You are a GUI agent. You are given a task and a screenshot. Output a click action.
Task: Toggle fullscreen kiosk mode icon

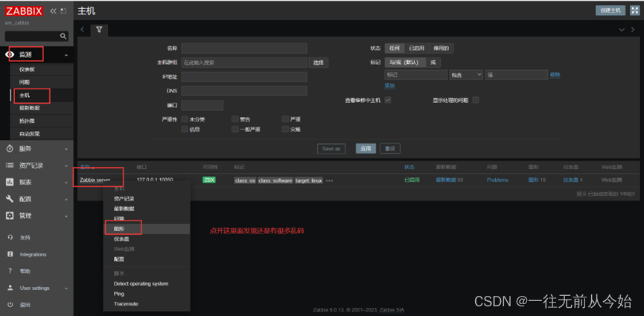[634, 10]
